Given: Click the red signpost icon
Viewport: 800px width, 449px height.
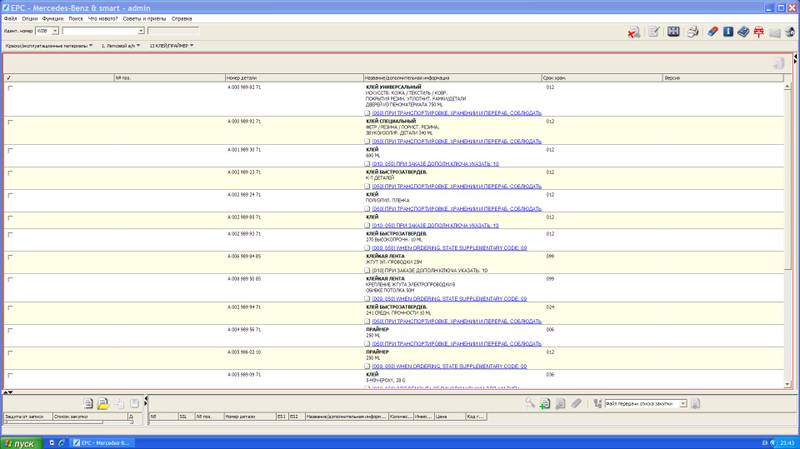Looking at the screenshot, I should pos(759,32).
